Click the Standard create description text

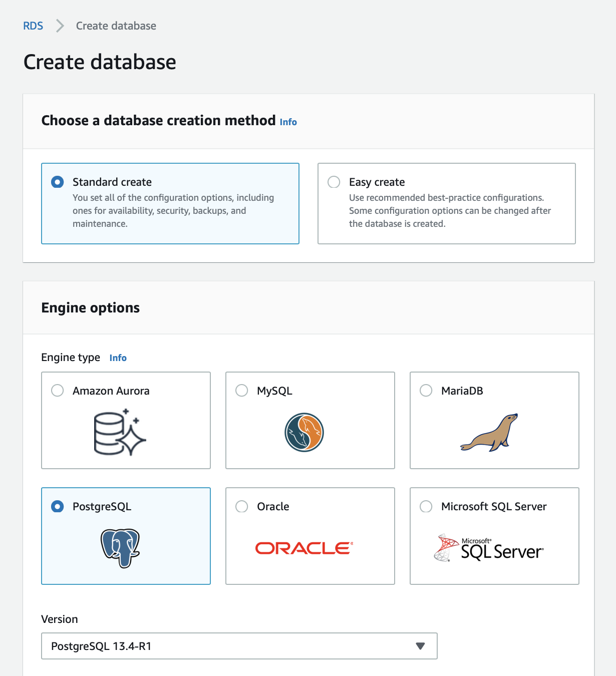click(x=173, y=211)
